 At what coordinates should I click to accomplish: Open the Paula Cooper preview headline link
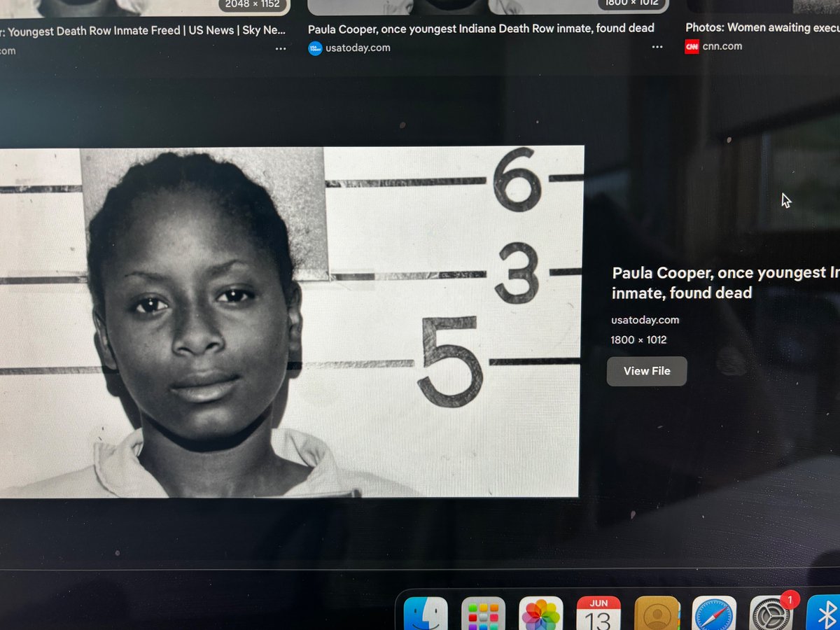pyautogui.click(x=725, y=283)
